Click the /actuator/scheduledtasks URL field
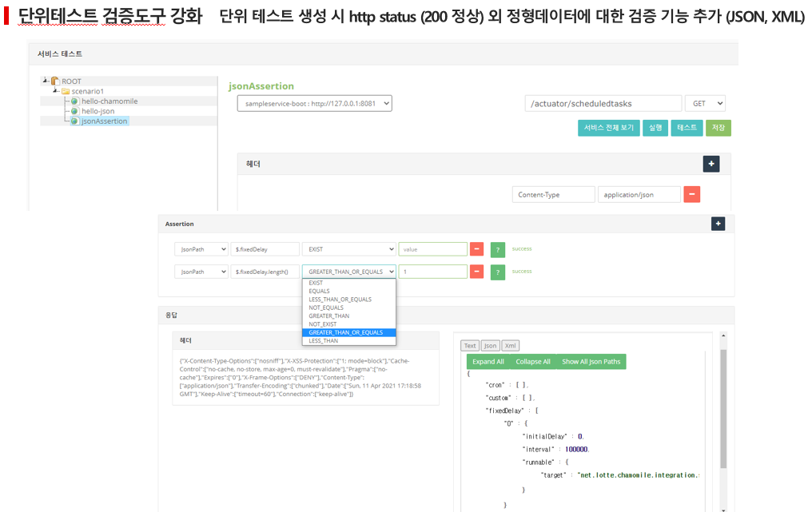The width and height of the screenshot is (812, 512). pos(603,104)
